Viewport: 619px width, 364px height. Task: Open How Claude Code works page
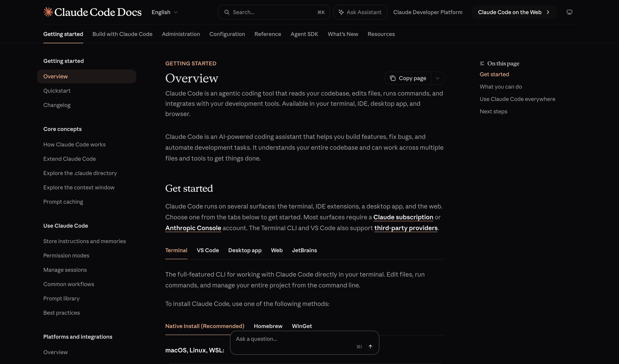[x=74, y=144]
